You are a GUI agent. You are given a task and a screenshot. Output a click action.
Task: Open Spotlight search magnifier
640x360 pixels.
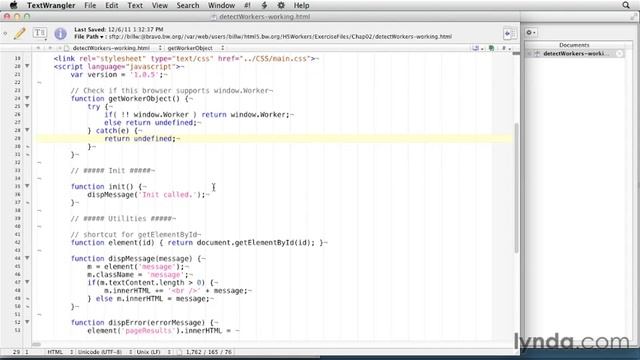click(626, 5)
